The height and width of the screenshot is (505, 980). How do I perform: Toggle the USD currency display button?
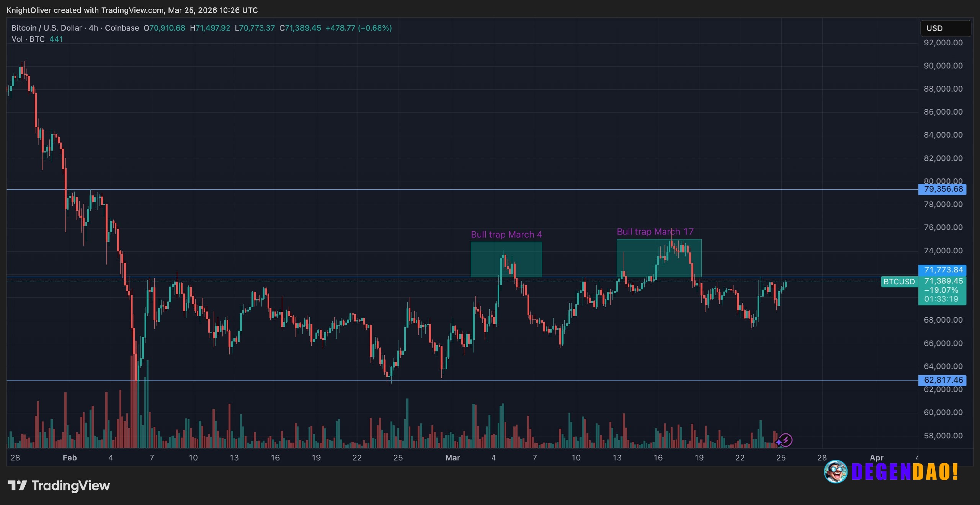point(946,28)
